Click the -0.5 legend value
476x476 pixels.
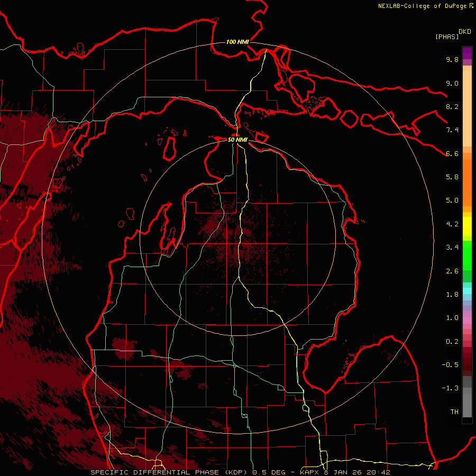[x=450, y=365]
